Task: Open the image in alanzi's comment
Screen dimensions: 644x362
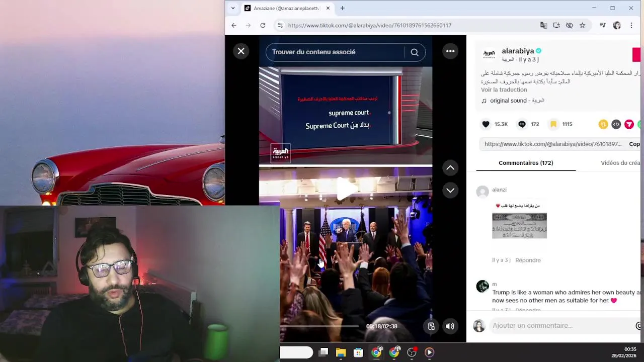Action: coord(519,226)
